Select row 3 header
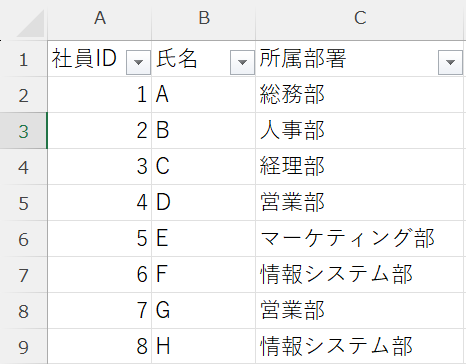 23,131
